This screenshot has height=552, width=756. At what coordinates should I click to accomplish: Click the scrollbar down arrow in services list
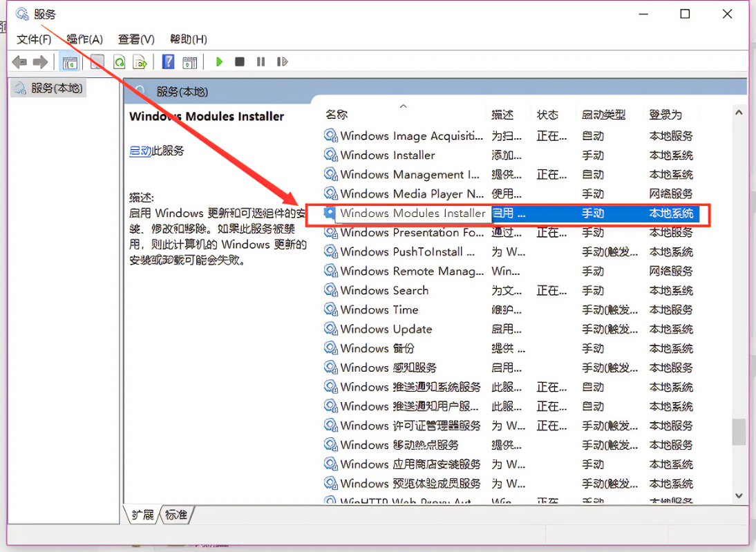739,495
